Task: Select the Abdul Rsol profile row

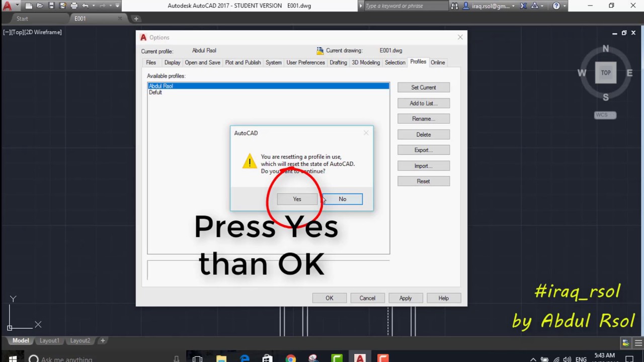Action: [x=268, y=86]
